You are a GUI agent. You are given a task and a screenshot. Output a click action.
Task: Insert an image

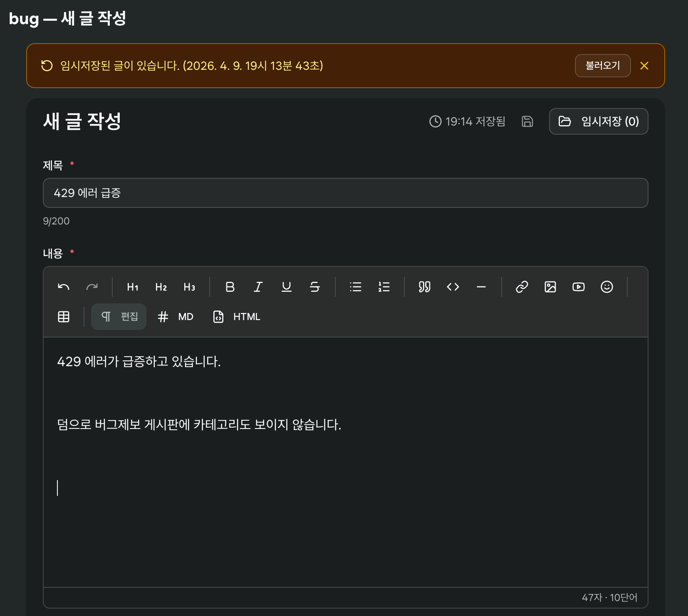click(550, 287)
